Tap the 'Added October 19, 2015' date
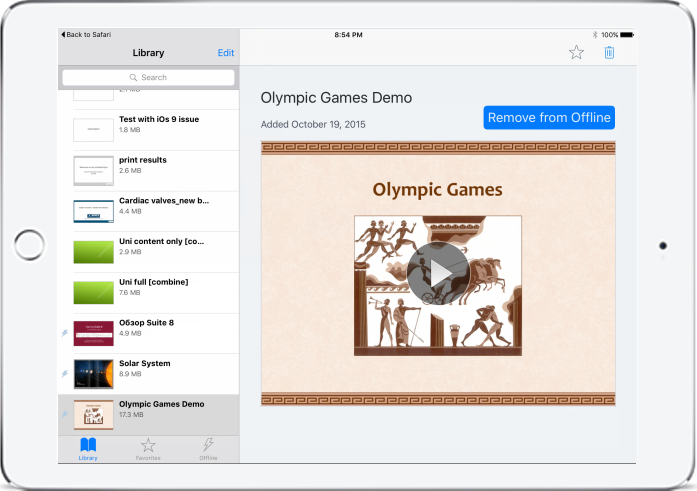 point(313,124)
